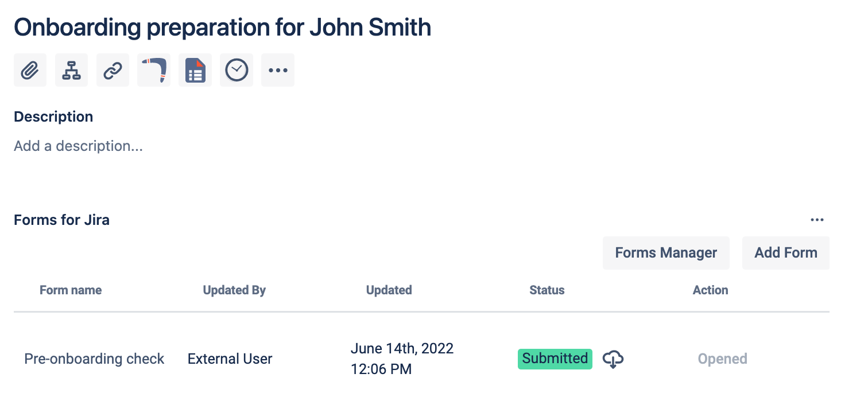The width and height of the screenshot is (868, 397).
Task: Click the green Submitted status badge
Action: tap(555, 359)
